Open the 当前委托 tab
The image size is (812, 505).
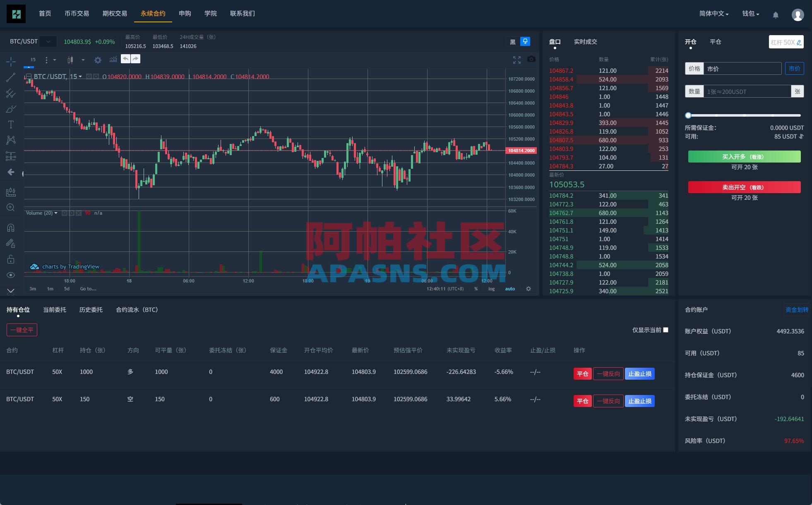click(x=54, y=309)
